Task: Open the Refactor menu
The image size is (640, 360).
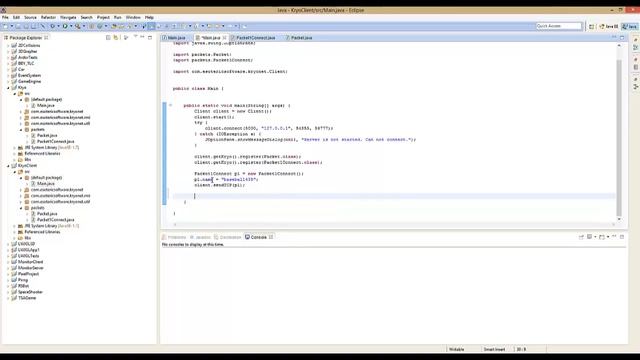Action: pyautogui.click(x=48, y=18)
